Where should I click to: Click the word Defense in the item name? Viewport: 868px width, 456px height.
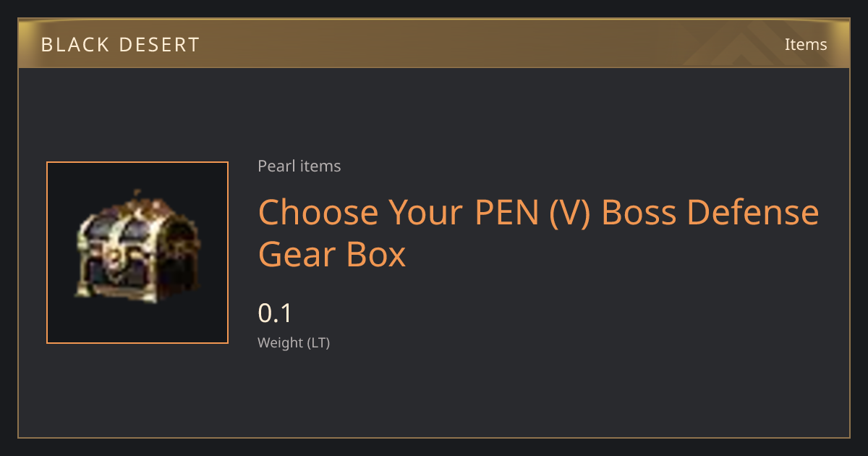(752, 212)
